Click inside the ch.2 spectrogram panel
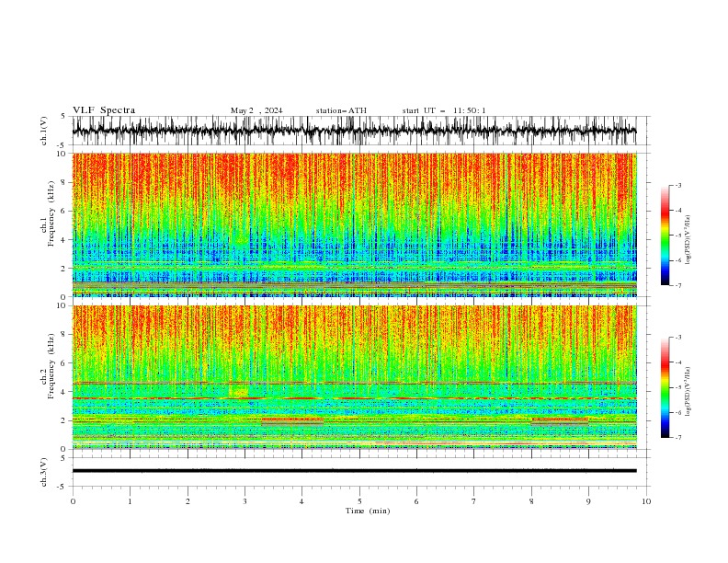The height and width of the screenshot is (563, 728). pyautogui.click(x=354, y=377)
